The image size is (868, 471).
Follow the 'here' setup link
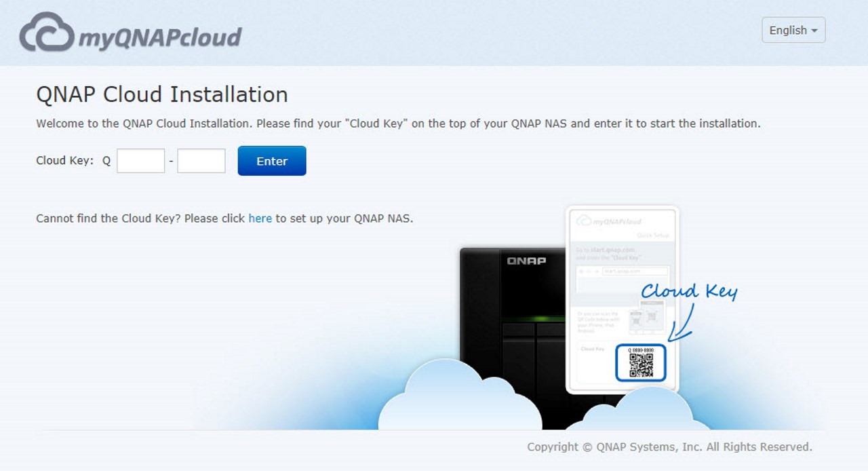pos(260,219)
